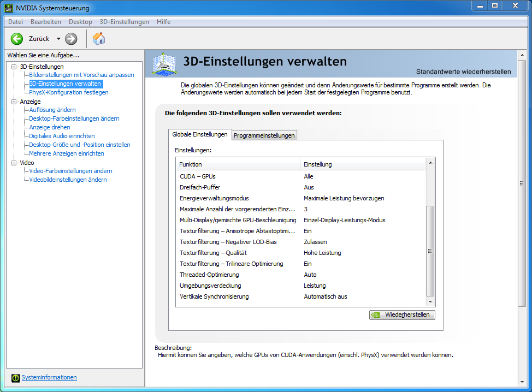
Task: Click the Einstellung column header
Action: [x=363, y=164]
